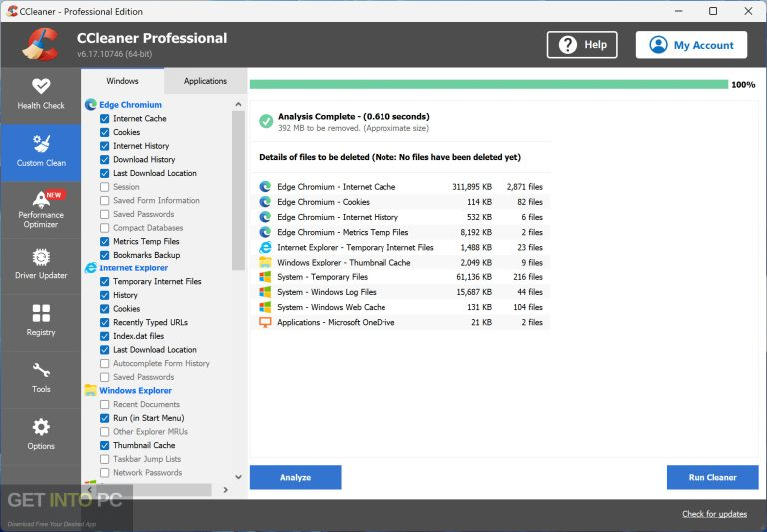
Task: Click the Edge Chromium tree category icon
Action: [91, 104]
